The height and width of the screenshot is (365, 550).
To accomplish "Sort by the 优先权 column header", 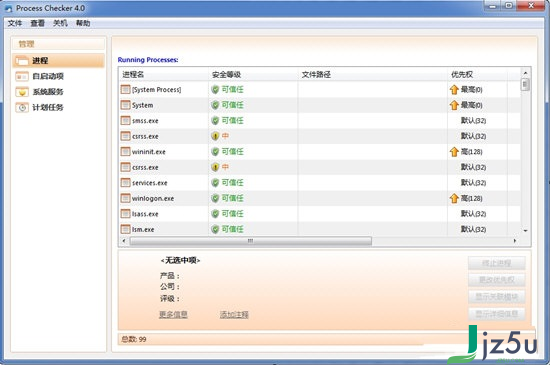I will [477, 74].
